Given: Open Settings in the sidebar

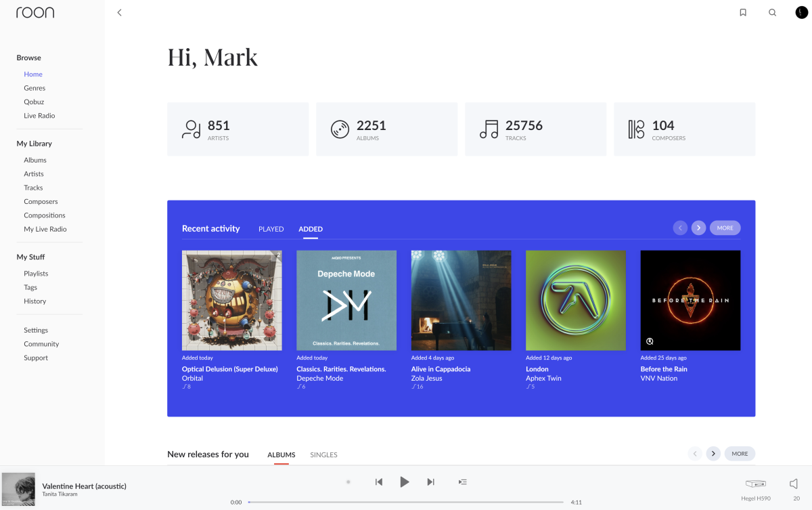Looking at the screenshot, I should 36,331.
